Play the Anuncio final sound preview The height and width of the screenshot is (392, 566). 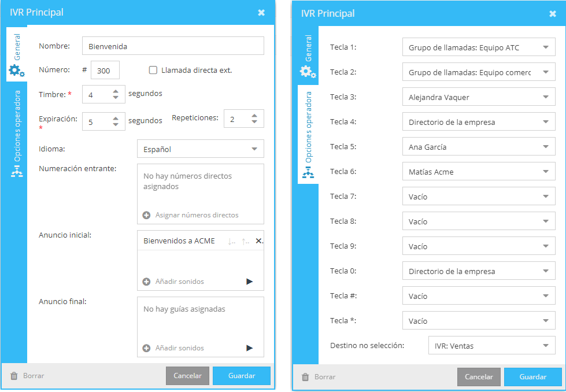click(249, 348)
